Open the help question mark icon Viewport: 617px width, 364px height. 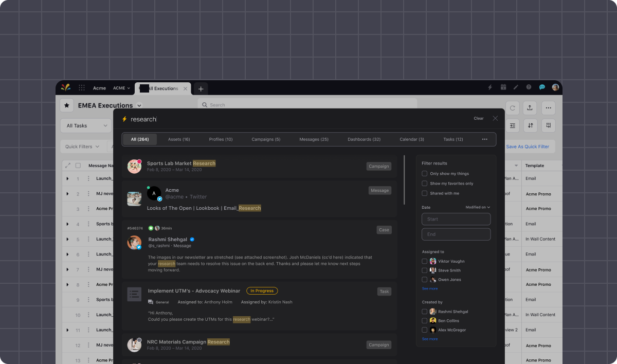pos(529,87)
